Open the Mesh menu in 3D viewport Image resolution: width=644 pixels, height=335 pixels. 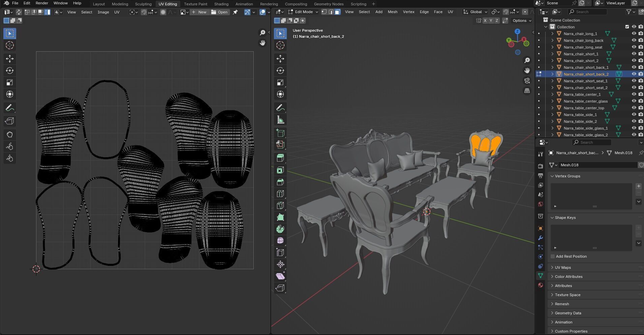coord(392,12)
